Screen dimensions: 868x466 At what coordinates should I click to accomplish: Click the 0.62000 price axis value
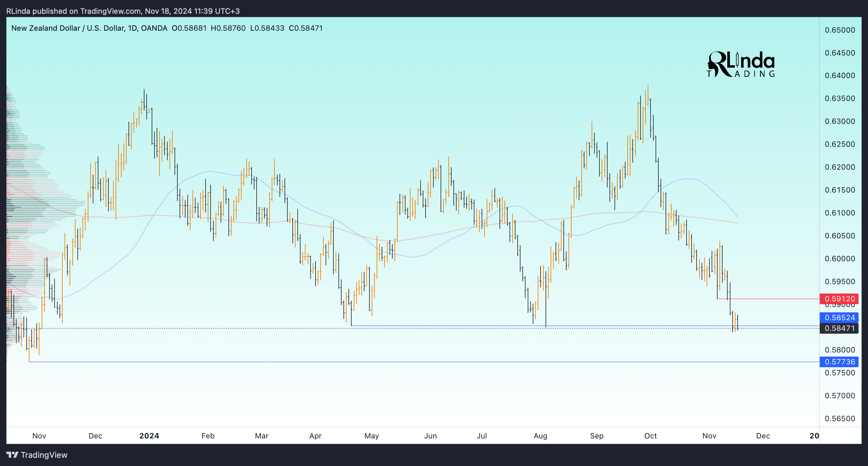(x=840, y=167)
